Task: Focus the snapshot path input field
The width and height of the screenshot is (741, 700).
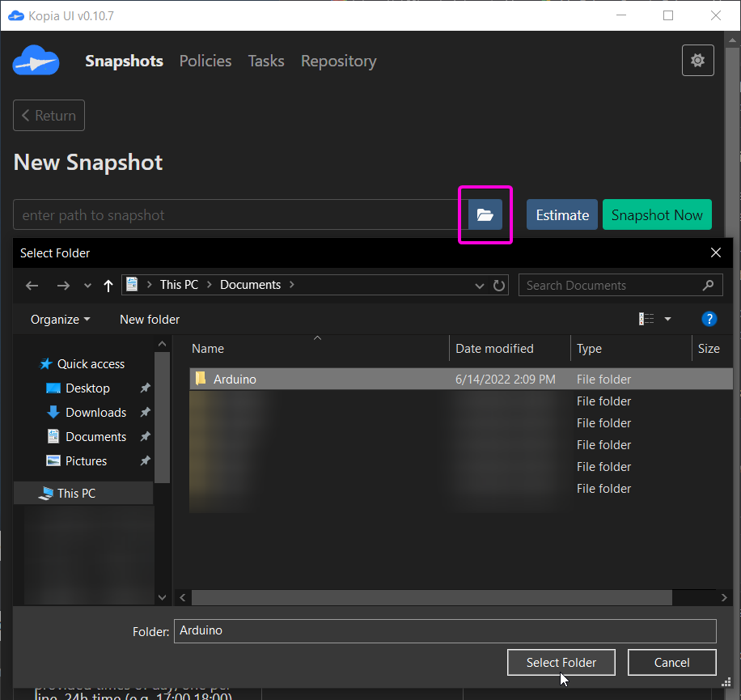Action: [x=240, y=214]
